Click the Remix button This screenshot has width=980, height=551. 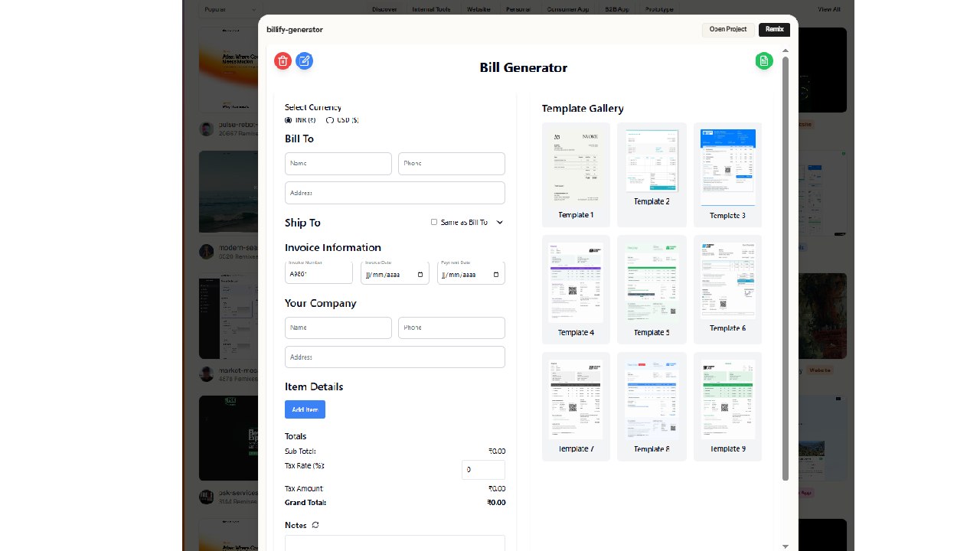click(774, 30)
